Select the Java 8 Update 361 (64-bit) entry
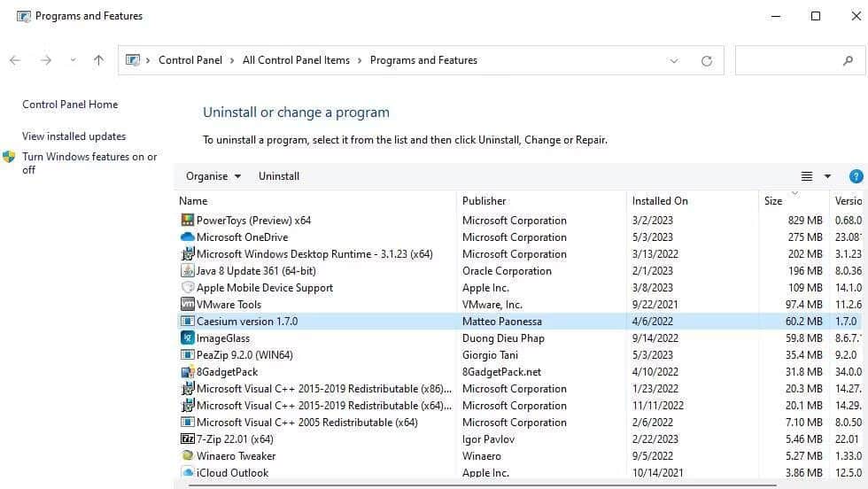 [x=256, y=271]
